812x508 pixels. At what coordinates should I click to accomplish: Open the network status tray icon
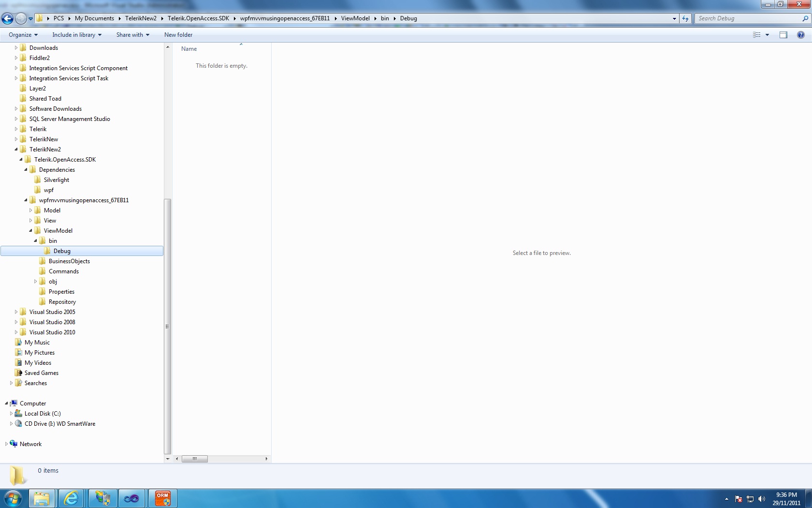[750, 499]
